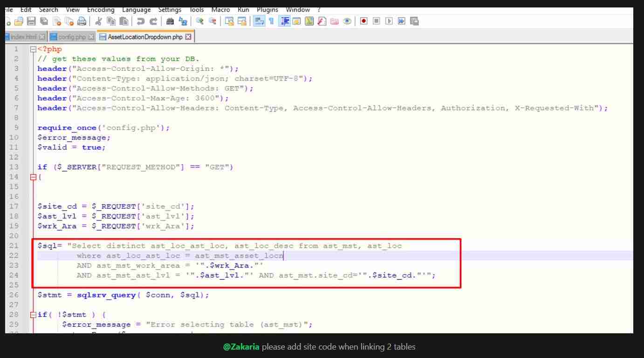Close the AssetLocationDropdown.php tab
This screenshot has width=644, height=358.
tap(188, 37)
